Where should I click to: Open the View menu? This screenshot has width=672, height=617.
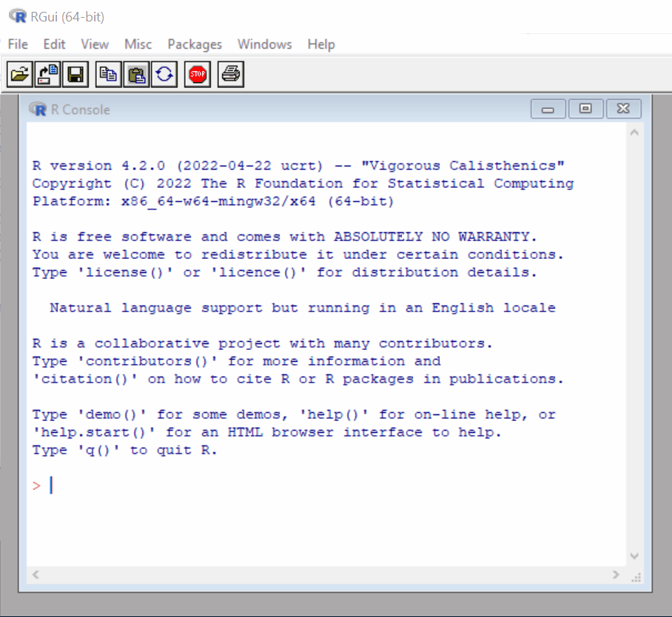95,44
